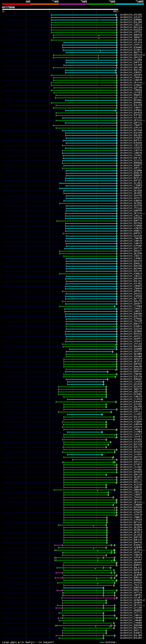146x644 pixels.
Task: Select the UniRef100_Q94EA8 label
Action: coord(131,525)
